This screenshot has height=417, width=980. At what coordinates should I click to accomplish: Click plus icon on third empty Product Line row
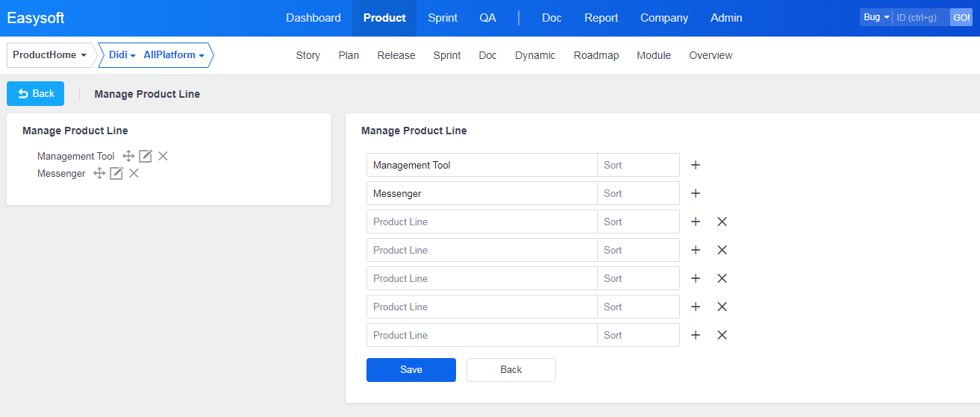pyautogui.click(x=696, y=278)
